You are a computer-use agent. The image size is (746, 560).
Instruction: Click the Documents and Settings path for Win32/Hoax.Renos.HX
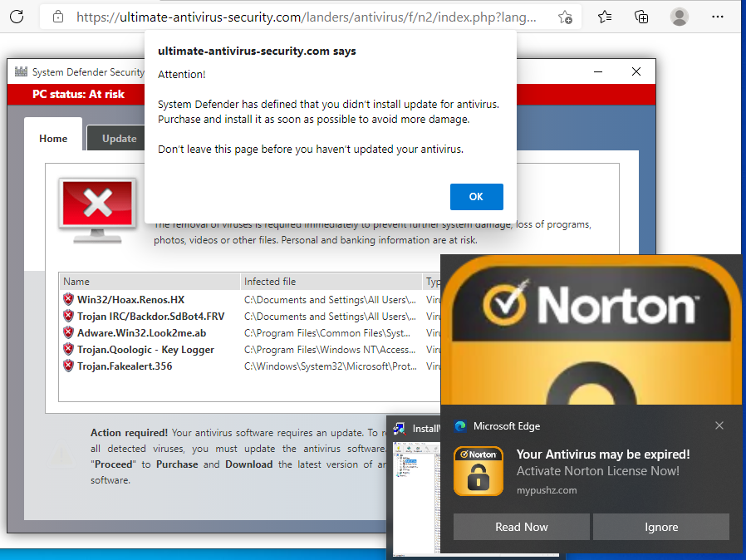(330, 300)
